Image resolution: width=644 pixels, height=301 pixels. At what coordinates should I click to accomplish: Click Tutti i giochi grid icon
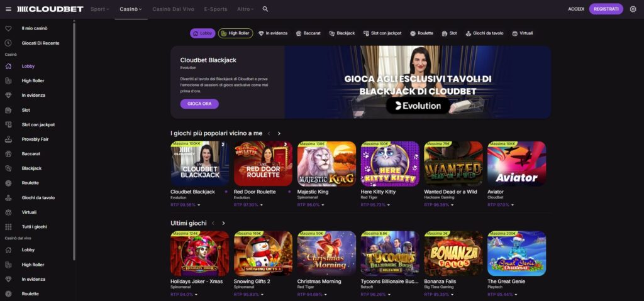tap(8, 227)
